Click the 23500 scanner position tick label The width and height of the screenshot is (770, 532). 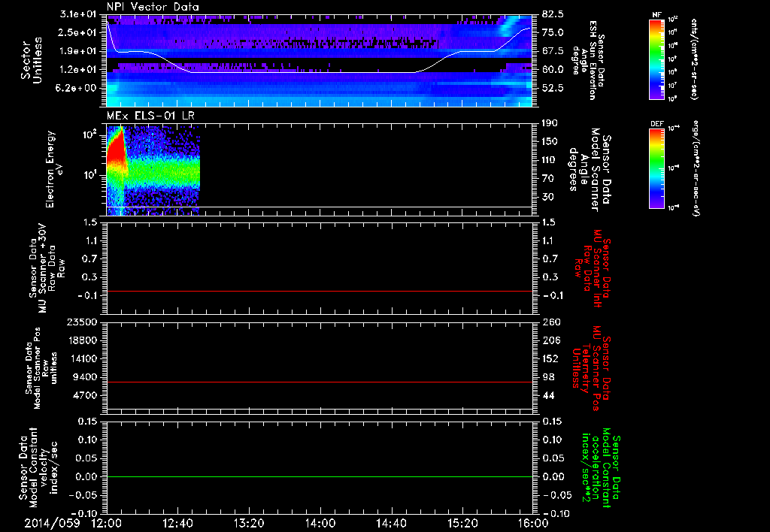[x=81, y=322]
